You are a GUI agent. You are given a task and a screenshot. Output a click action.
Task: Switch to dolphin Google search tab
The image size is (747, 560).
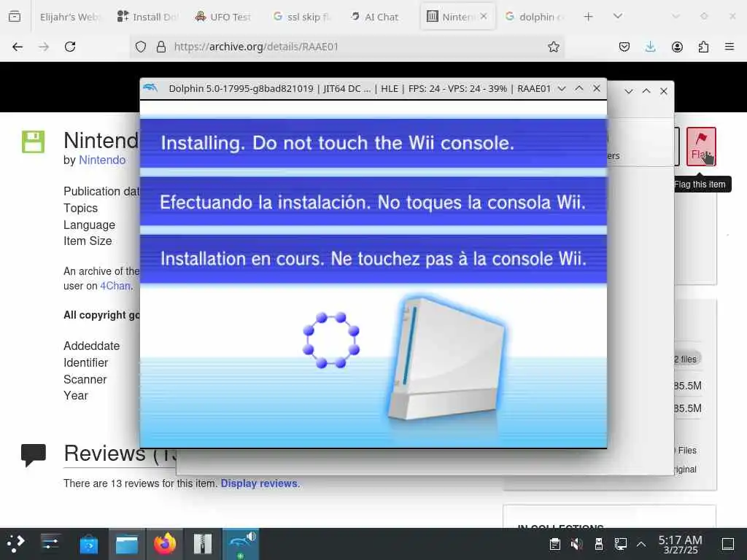point(535,17)
